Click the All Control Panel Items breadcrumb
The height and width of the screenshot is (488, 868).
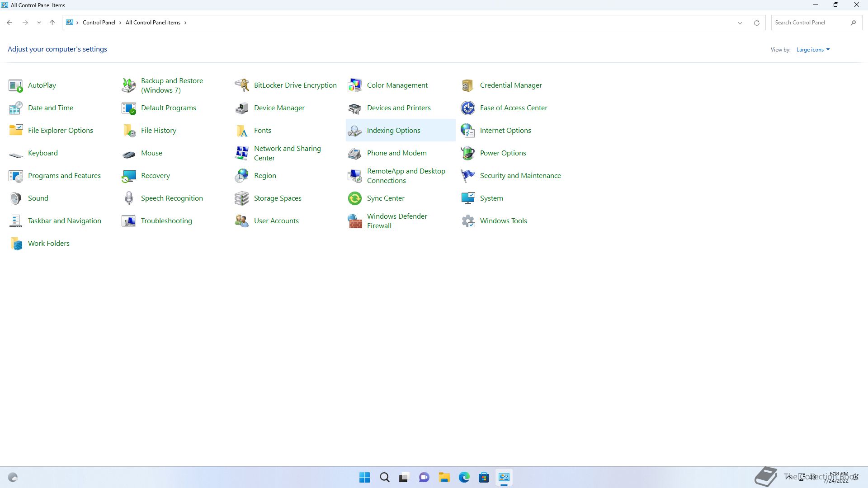[153, 23]
